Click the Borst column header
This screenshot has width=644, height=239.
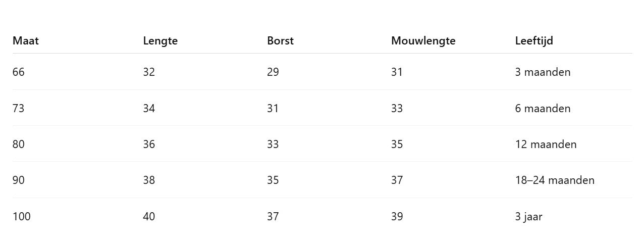tap(280, 41)
